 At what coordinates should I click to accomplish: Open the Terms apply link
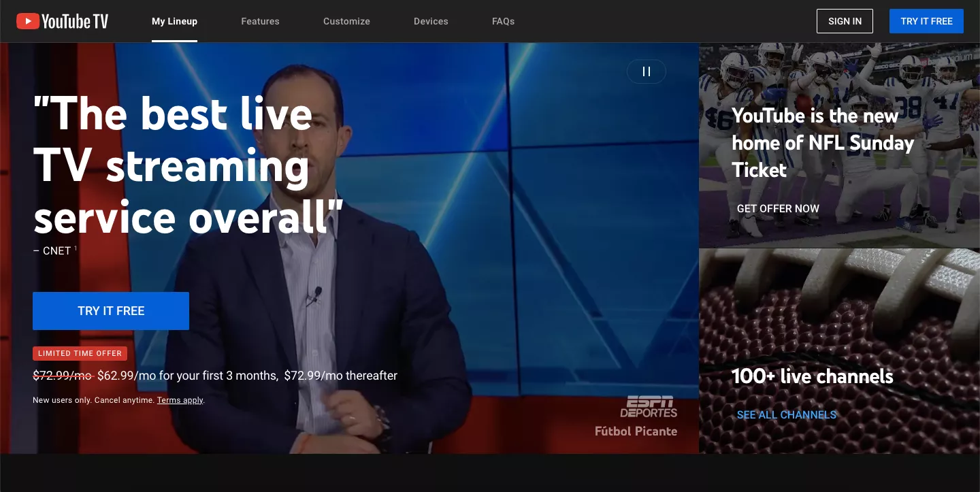pos(180,400)
